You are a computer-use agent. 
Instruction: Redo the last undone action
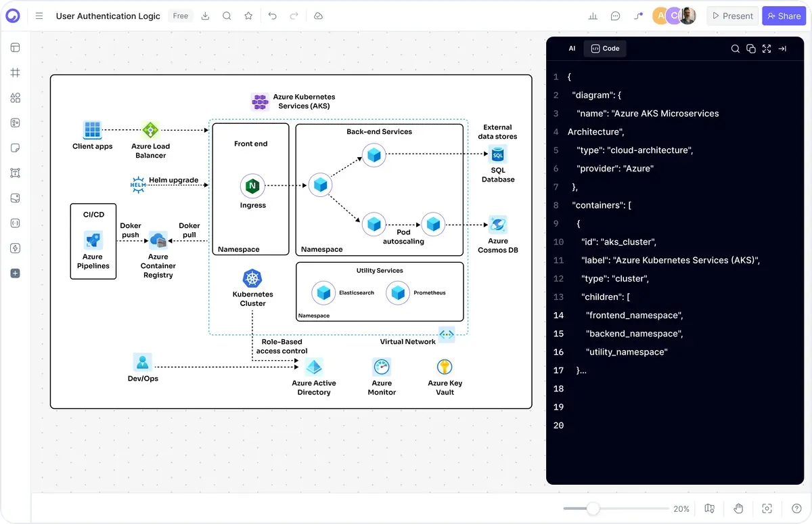point(294,16)
